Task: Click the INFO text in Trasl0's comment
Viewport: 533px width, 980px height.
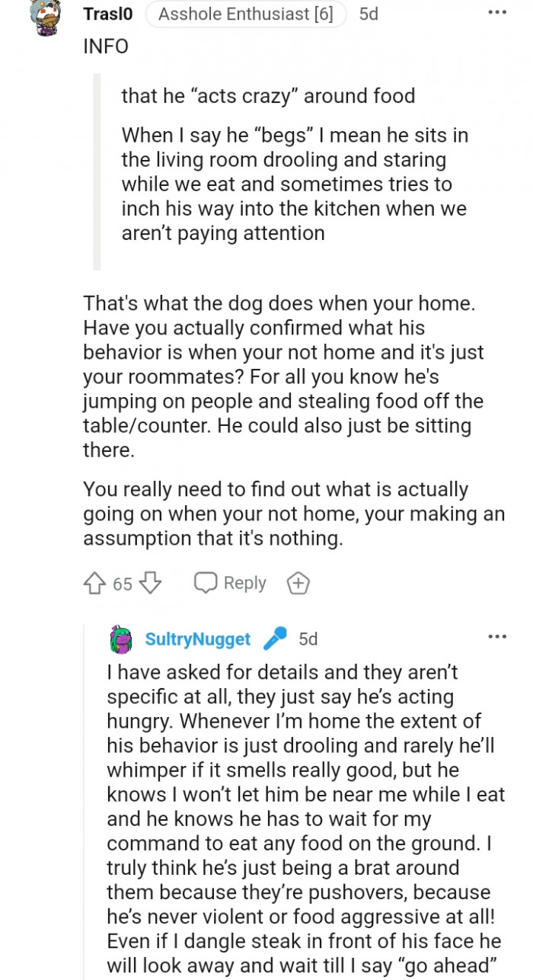Action: [106, 46]
